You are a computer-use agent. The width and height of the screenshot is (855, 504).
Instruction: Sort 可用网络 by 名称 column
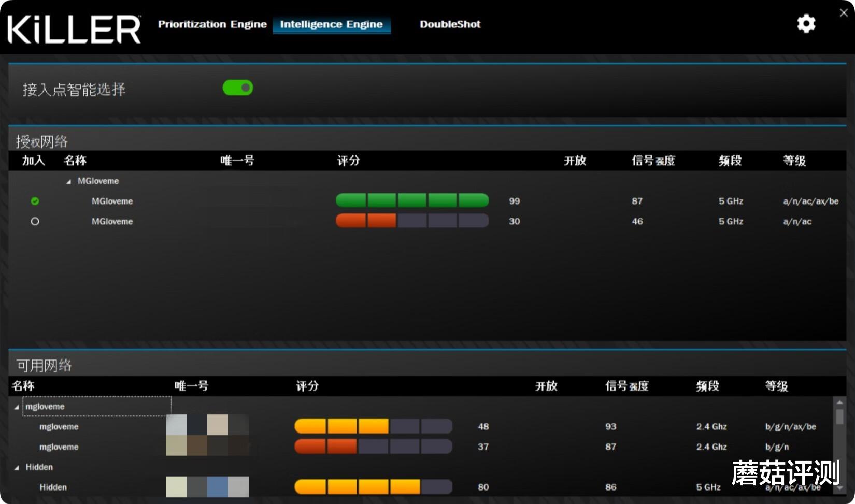point(23,386)
